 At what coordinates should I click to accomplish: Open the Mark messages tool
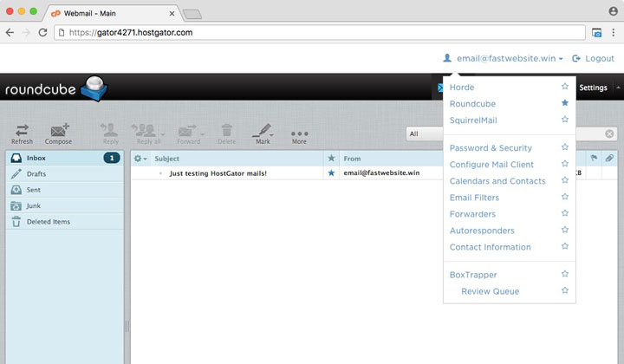(263, 134)
